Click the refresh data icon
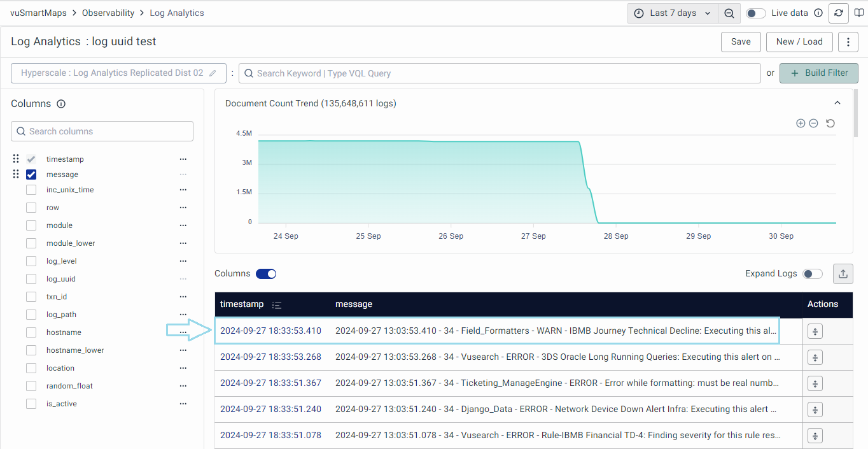This screenshot has height=449, width=868. tap(839, 13)
